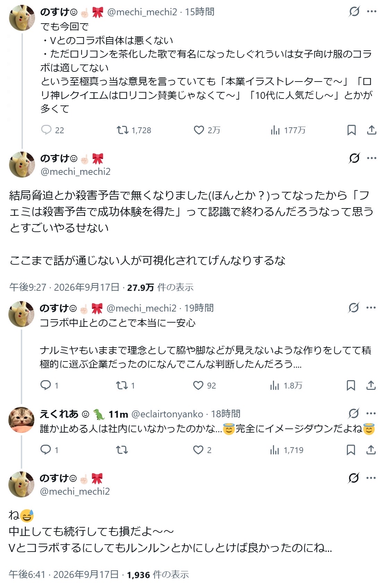
Task: Share the コラボ中止 tweet with 1.8万 views
Action: [x=371, y=385]
